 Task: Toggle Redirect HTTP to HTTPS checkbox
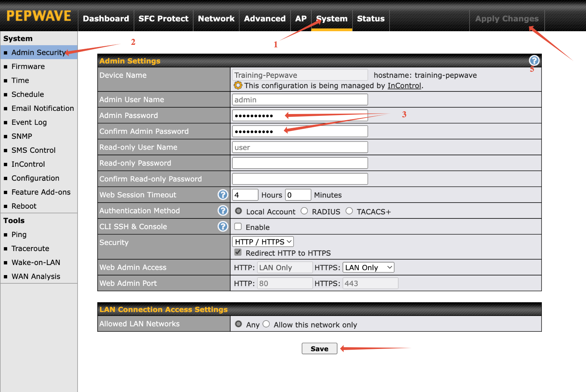pos(238,252)
